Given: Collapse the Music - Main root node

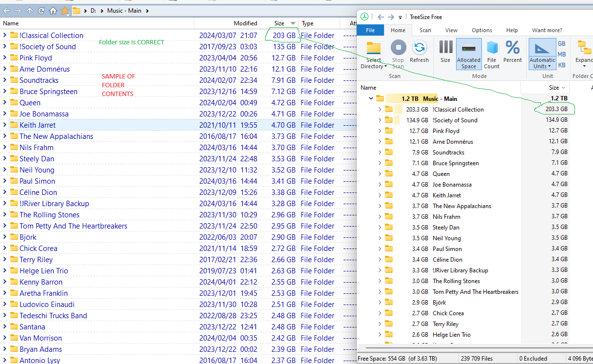Looking at the screenshot, I should 371,99.
